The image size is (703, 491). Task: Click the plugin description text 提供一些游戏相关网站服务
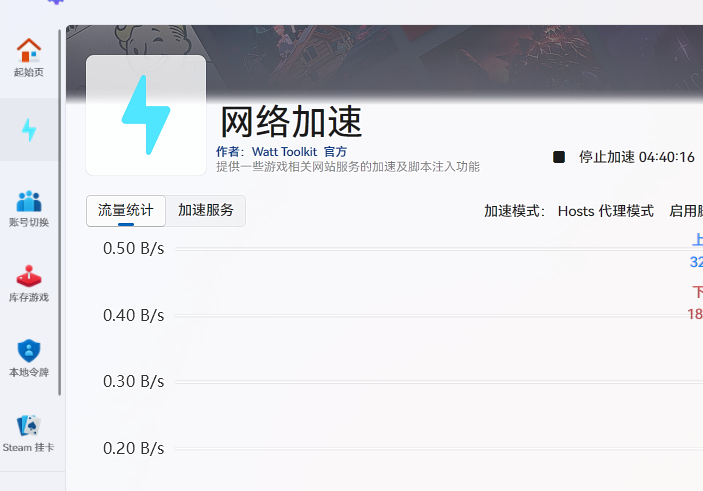(348, 167)
